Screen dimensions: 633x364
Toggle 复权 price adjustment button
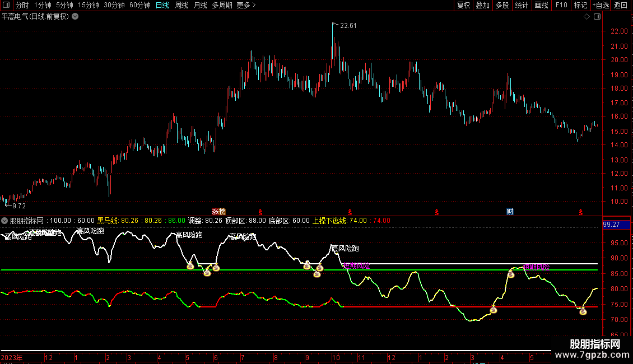click(x=464, y=5)
